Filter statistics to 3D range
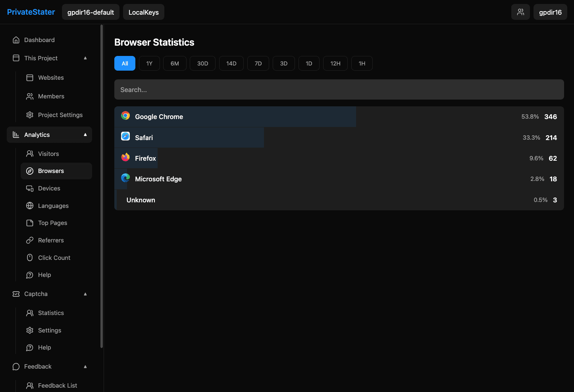The width and height of the screenshot is (574, 392). [284, 63]
